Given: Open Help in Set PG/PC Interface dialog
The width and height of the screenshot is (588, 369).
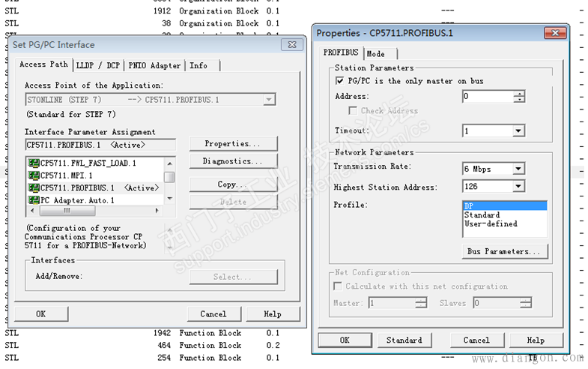Looking at the screenshot, I should (x=273, y=313).
